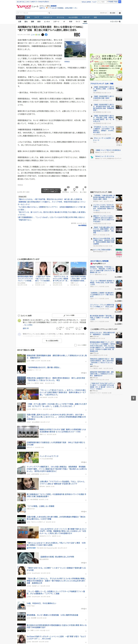The height and width of the screenshot is (644, 138).
Task: Click ログイン link in header
Action: pyautogui.click(x=42, y=8)
